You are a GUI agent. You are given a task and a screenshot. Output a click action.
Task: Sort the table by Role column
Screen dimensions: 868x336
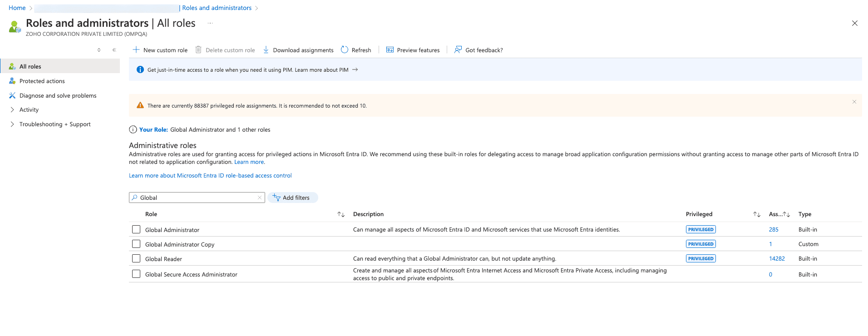tap(341, 214)
